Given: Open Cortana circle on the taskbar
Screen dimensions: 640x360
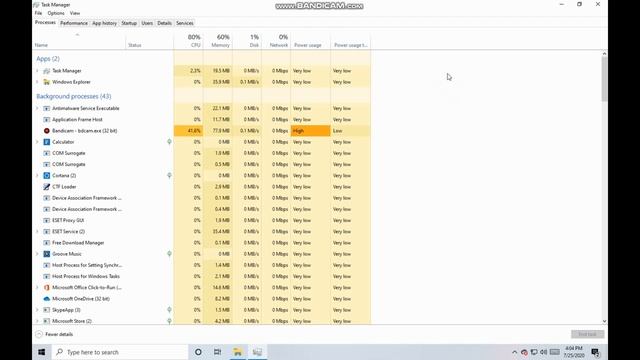Looking at the screenshot, I should pyautogui.click(x=198, y=352).
